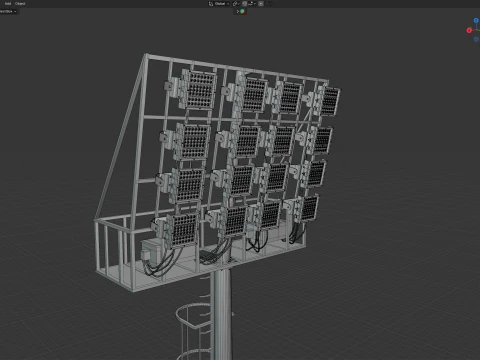This screenshot has width=480, height=360.
Task: Open the snapping options dropdown
Action: point(252,4)
